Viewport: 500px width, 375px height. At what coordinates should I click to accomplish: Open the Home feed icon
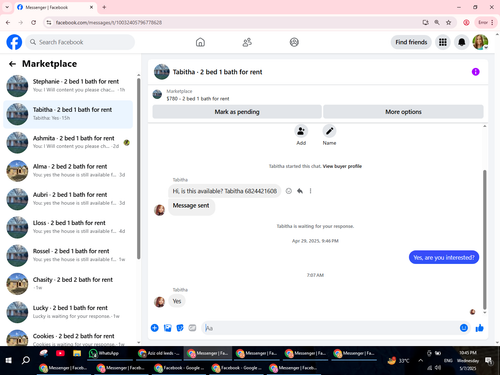200,42
